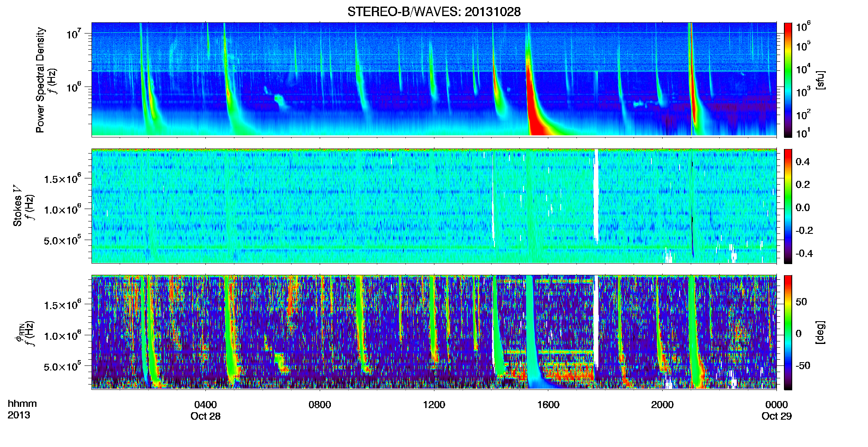Image resolution: width=868 pixels, height=447 pixels.
Task: Click the 50 label on the degrees color scale
Action: pyautogui.click(x=801, y=301)
